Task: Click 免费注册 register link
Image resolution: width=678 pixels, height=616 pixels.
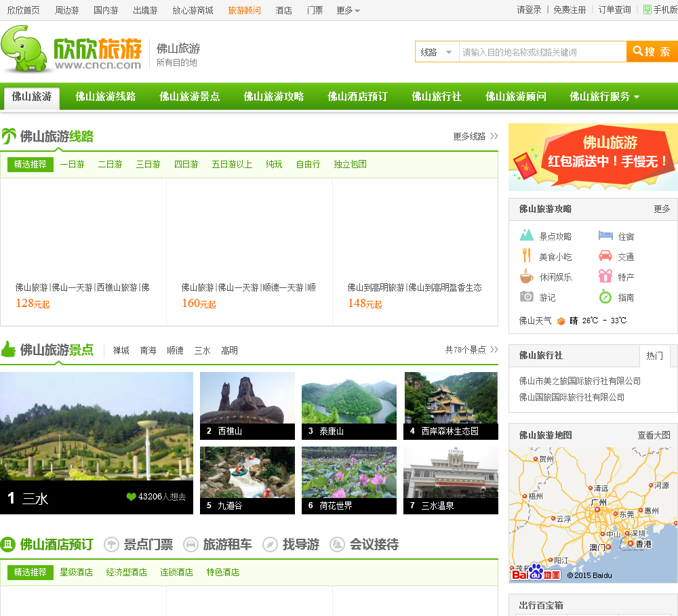Action: [x=570, y=9]
